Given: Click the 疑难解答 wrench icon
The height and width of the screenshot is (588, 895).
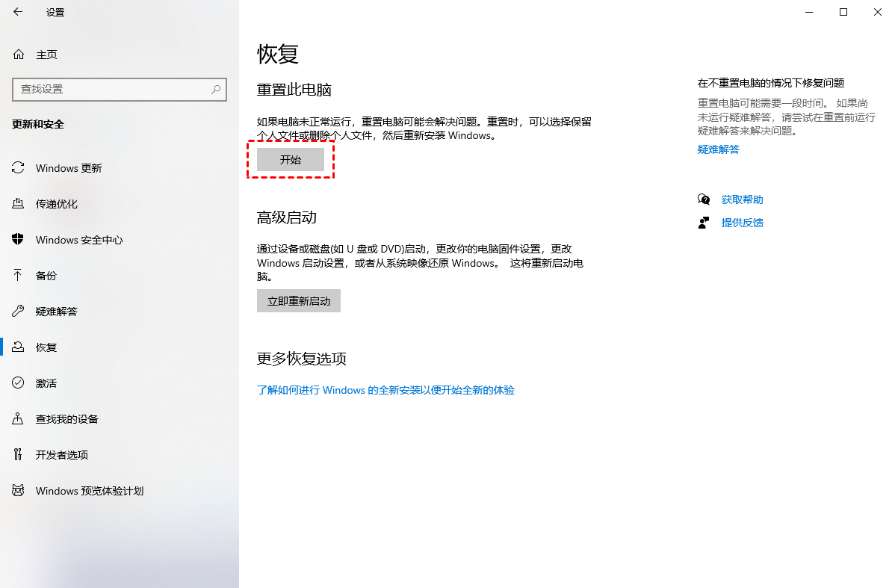Looking at the screenshot, I should coord(18,312).
